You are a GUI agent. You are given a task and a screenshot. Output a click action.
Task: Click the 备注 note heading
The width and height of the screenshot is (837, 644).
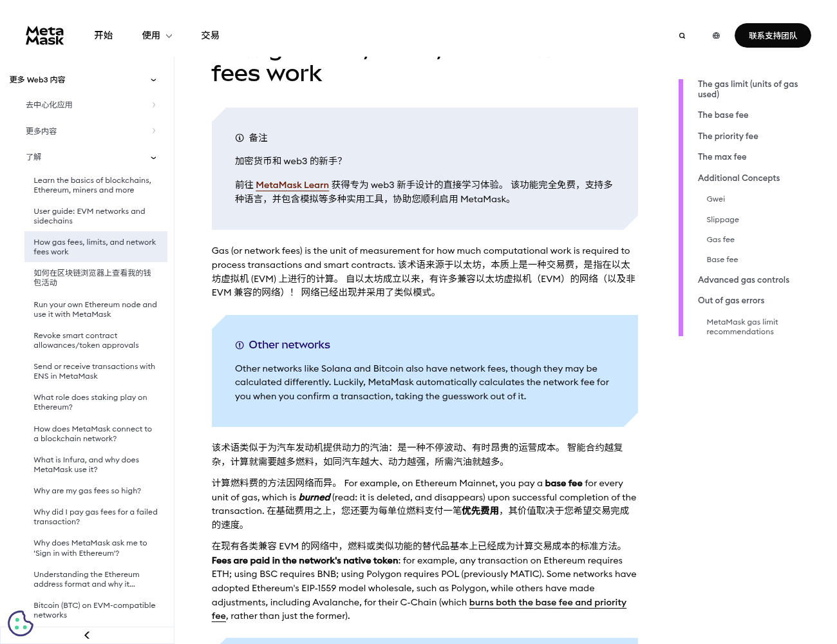[258, 138]
